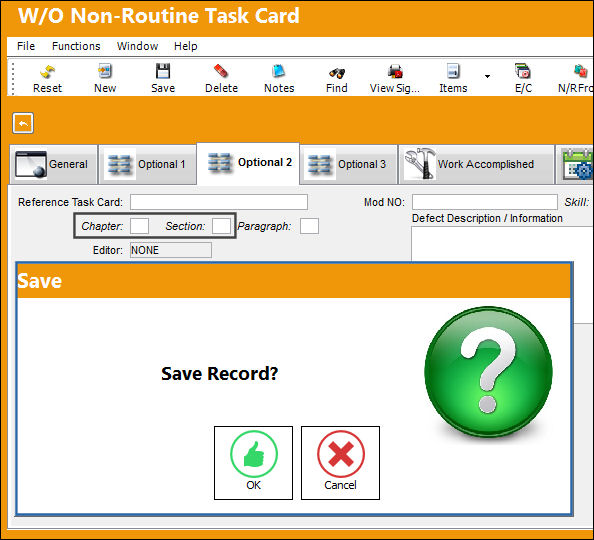Click the Items toolbar icon
Screen dimensions: 594x540
click(x=453, y=71)
